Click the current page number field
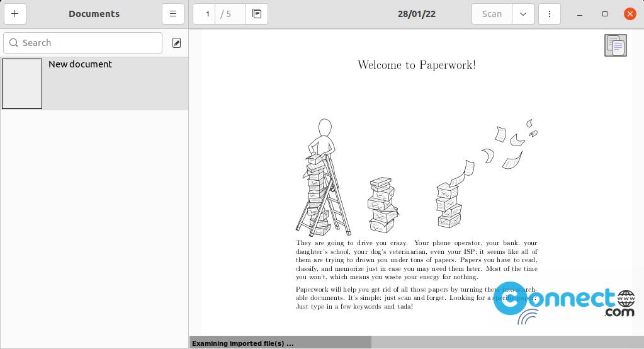 [204, 14]
